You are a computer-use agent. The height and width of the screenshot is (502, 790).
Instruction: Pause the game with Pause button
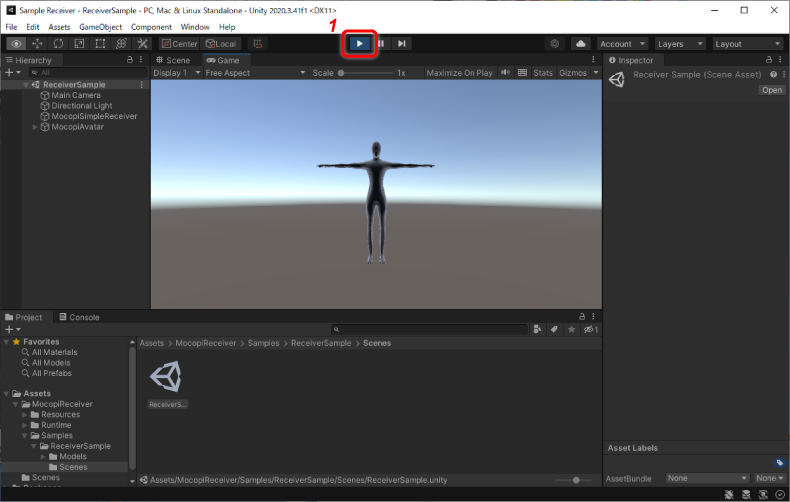point(381,44)
